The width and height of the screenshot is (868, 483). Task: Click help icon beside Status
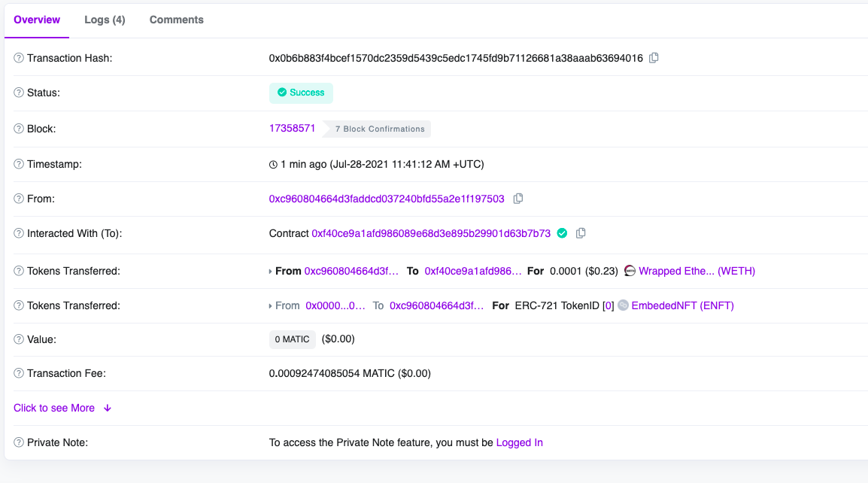tap(19, 93)
